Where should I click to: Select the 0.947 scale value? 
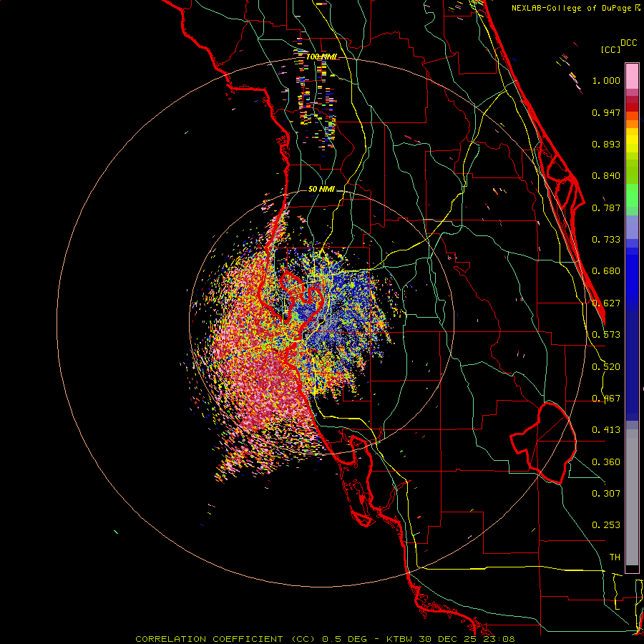coord(606,112)
